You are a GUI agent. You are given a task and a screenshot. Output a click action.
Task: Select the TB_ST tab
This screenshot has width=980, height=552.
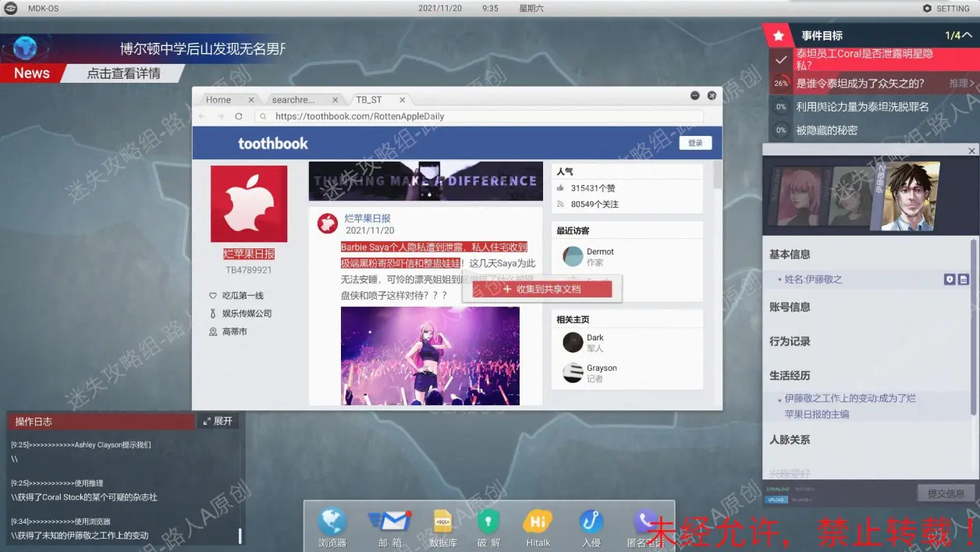tap(379, 100)
